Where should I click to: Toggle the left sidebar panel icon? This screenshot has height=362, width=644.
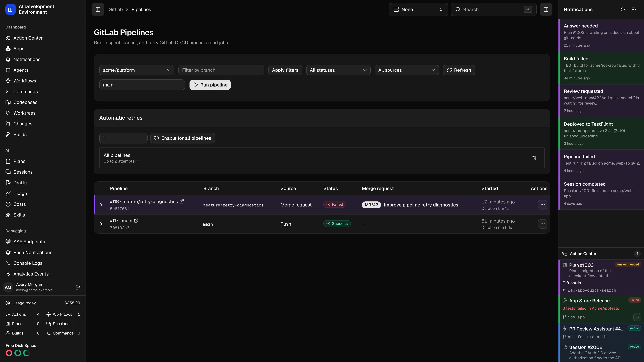(x=98, y=9)
